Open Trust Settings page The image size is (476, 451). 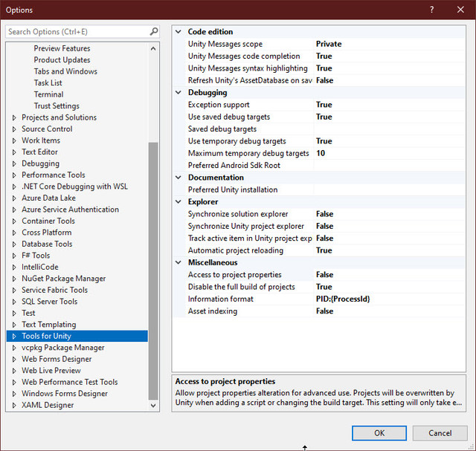57,106
